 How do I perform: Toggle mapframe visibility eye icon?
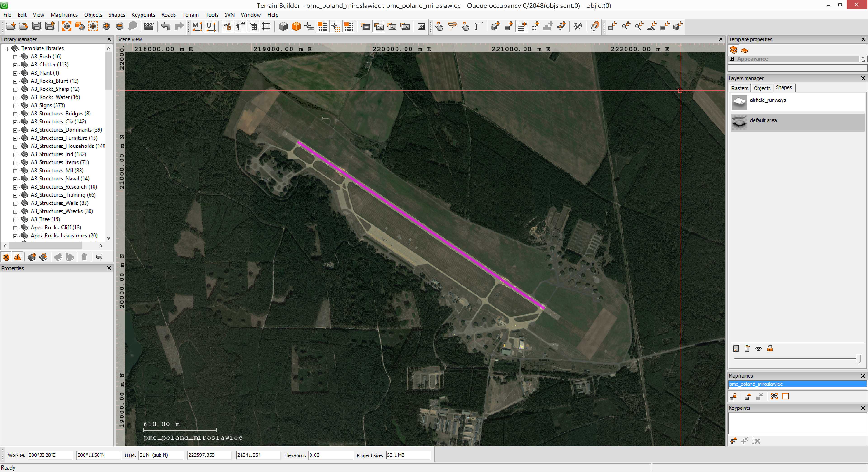pyautogui.click(x=774, y=396)
